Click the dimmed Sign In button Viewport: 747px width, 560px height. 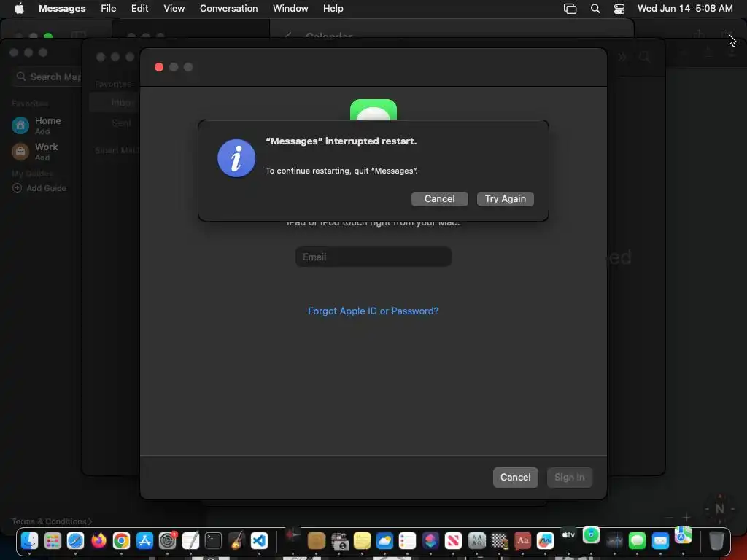click(x=569, y=477)
